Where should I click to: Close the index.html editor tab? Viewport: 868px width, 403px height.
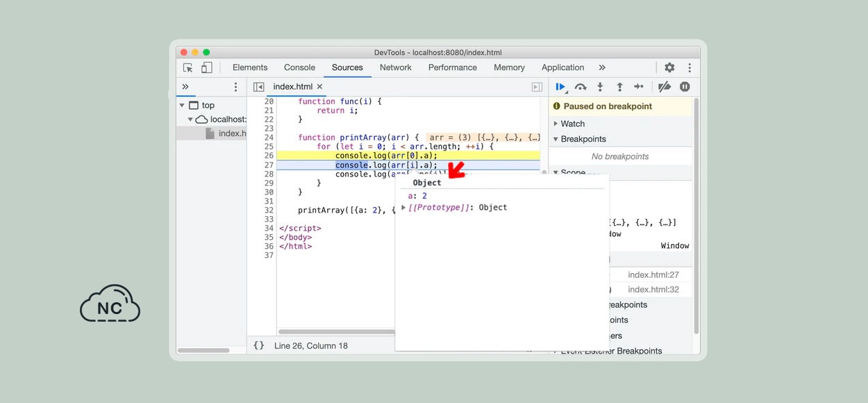(320, 87)
